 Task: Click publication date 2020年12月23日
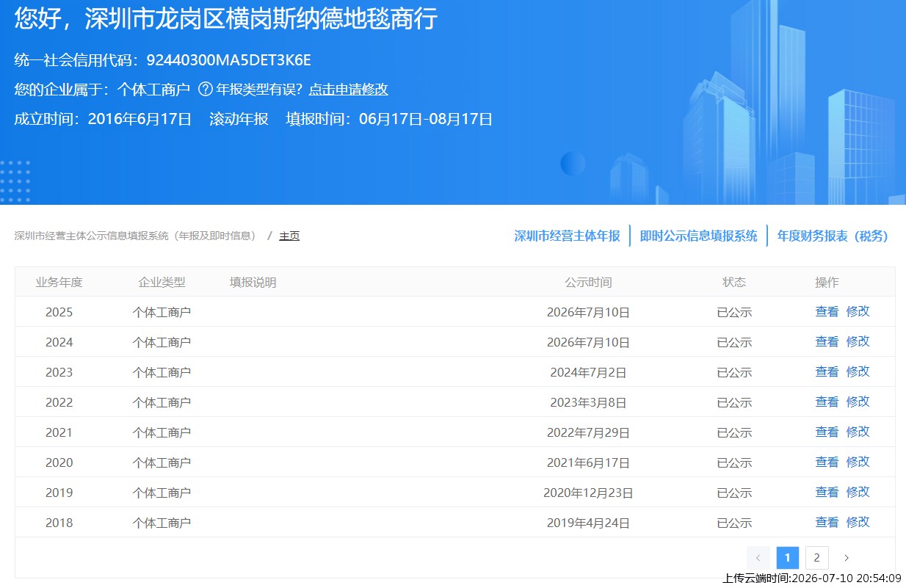588,493
